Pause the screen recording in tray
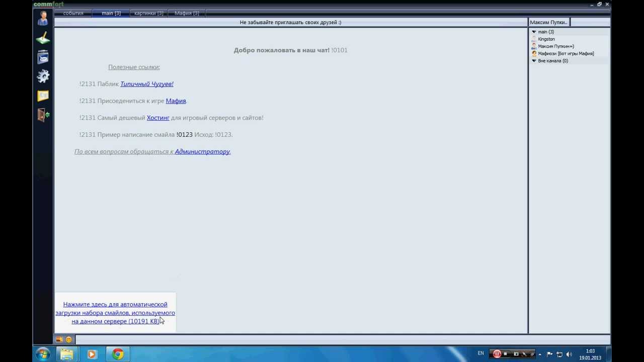This screenshot has width=644, height=362. (497, 354)
